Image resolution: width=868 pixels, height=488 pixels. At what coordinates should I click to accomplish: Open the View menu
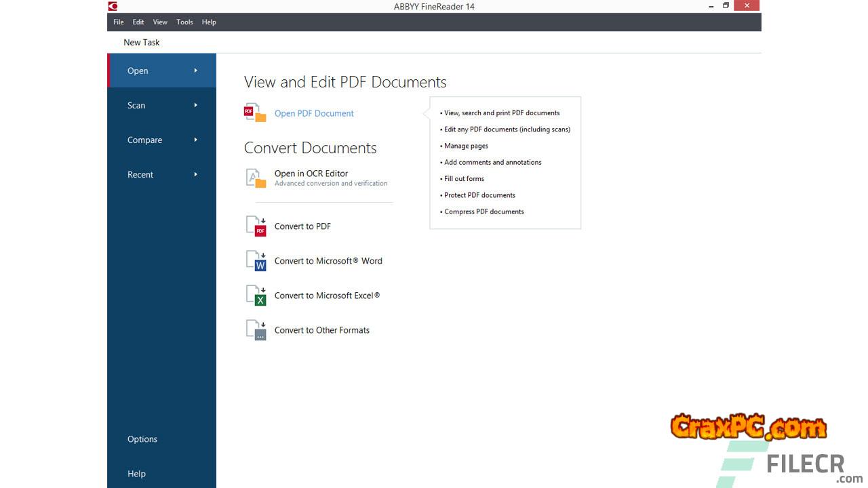pos(160,22)
